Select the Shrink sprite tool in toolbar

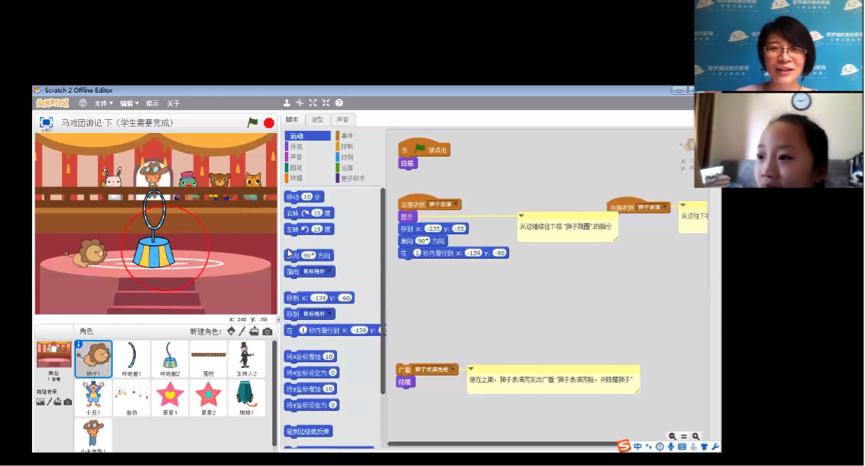point(326,103)
